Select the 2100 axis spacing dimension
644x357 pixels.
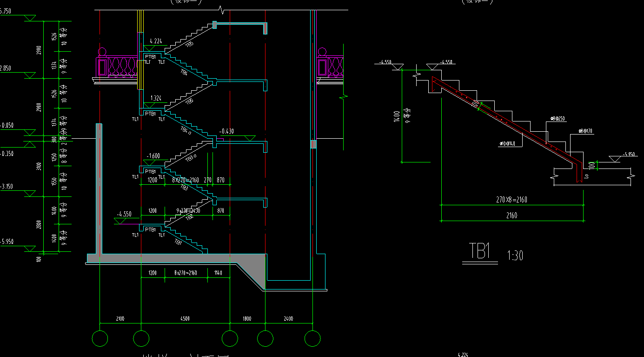coord(120,319)
